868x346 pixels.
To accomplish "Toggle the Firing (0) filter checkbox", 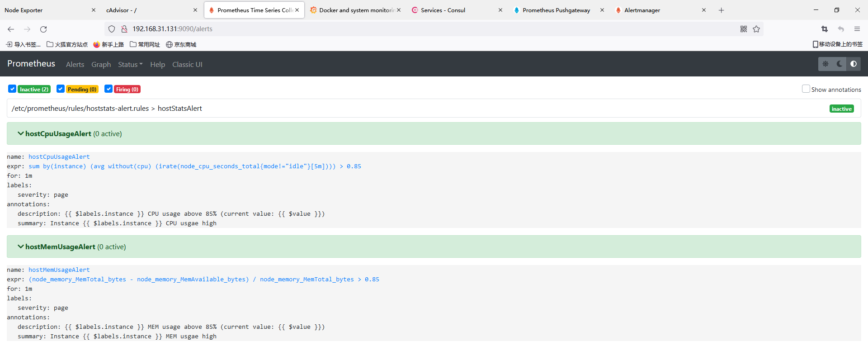I will point(108,89).
